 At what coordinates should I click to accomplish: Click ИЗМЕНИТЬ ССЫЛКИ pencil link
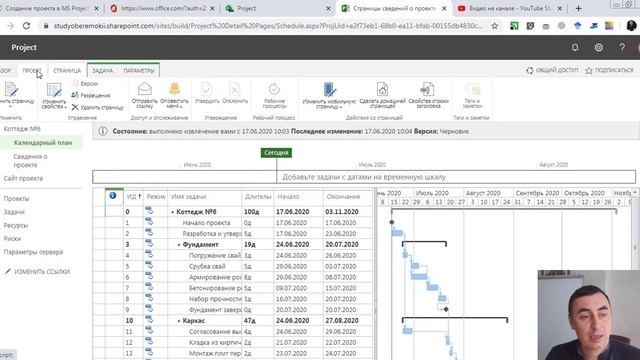(x=38, y=271)
